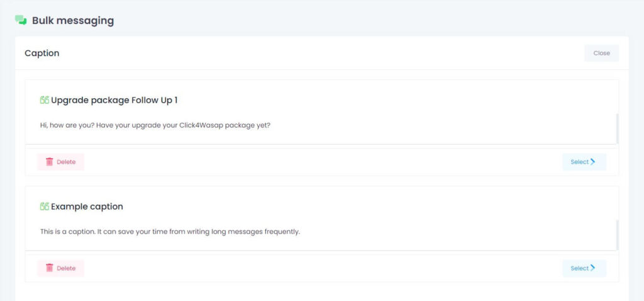Open the Example caption title
Screen dimensions: 644x301
[87, 207]
